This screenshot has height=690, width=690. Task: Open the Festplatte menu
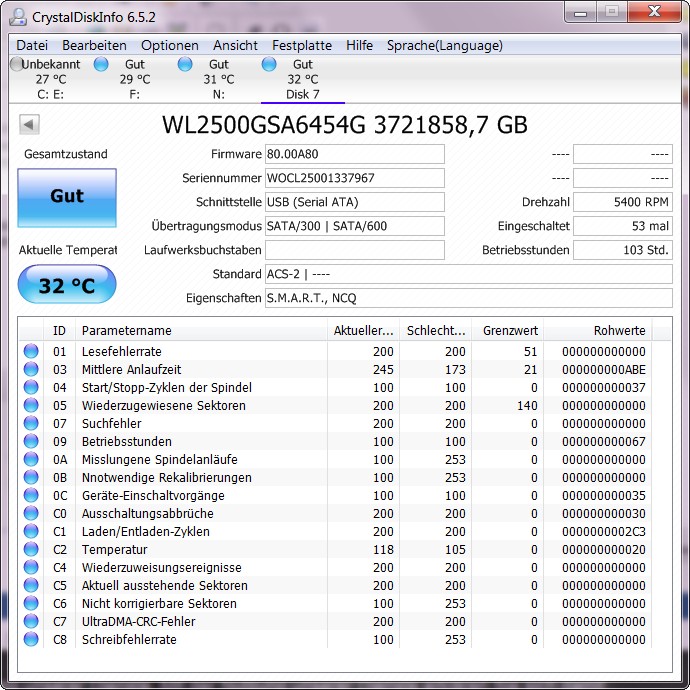pyautogui.click(x=302, y=45)
